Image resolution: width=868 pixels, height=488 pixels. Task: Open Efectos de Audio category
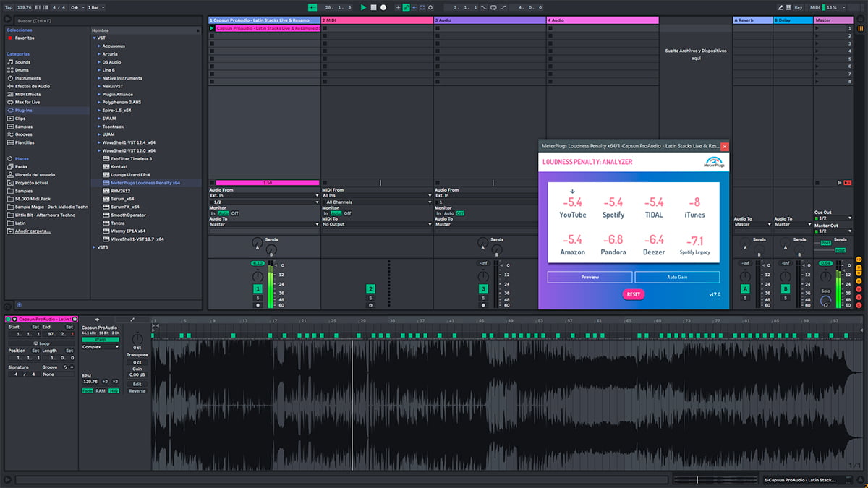coord(33,86)
